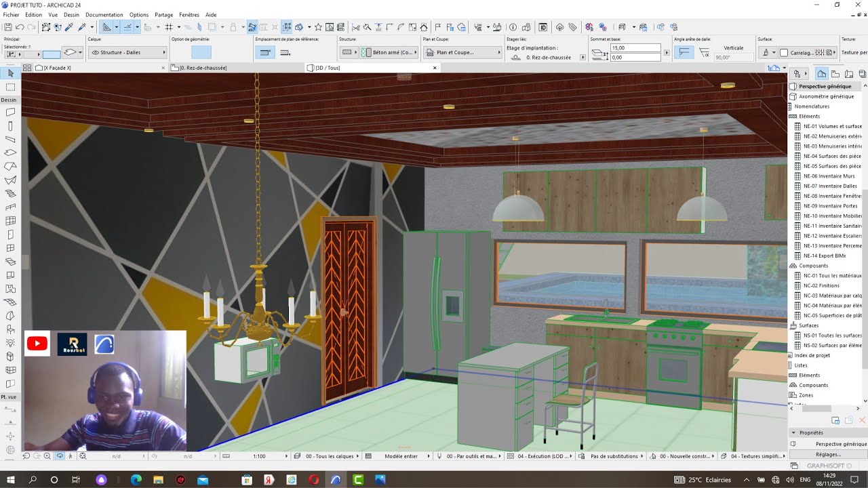Click the Undo icon in toolbar
This screenshot has height=488, width=868.
pos(20,27)
